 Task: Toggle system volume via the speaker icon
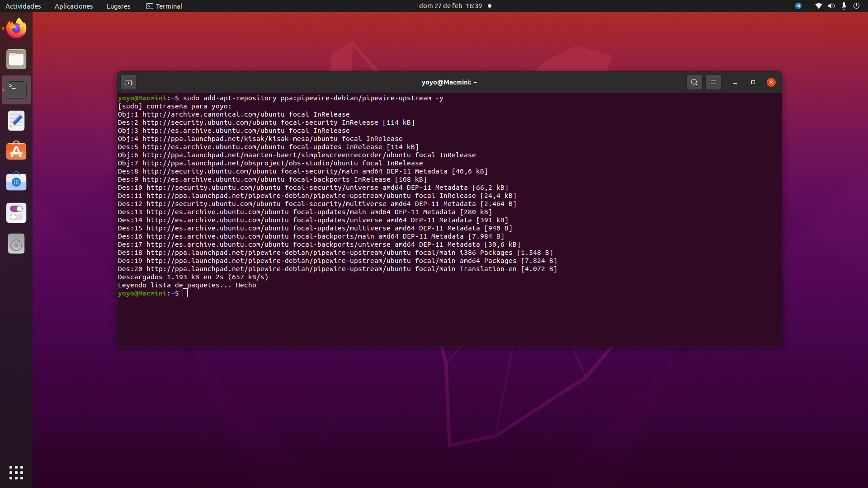coord(831,6)
